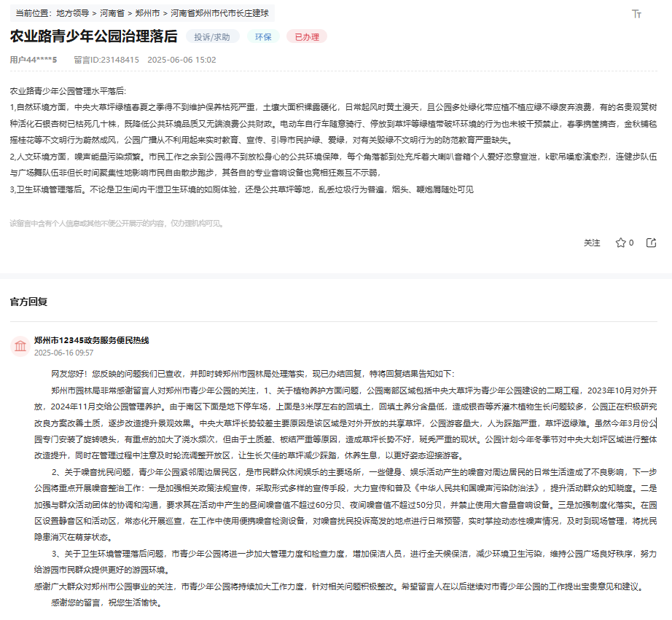Open 郑州市 breadcrumb link
Viewport: 672px width, 620px height.
click(147, 13)
